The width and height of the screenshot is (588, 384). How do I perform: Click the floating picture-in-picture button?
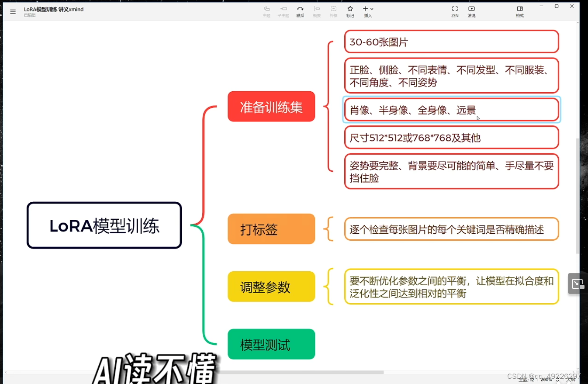pyautogui.click(x=577, y=284)
